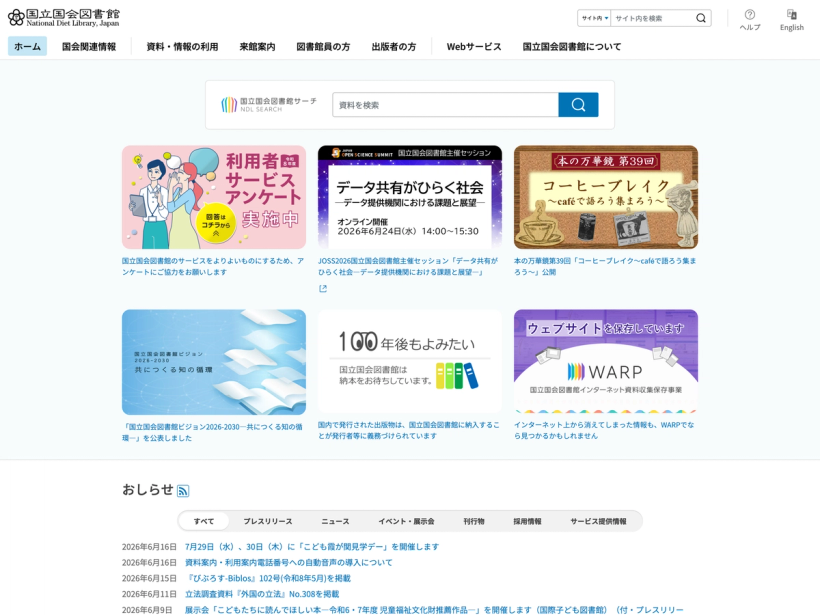Click the NDL Search rainbow logo
The image size is (820, 615).
pos(269,105)
